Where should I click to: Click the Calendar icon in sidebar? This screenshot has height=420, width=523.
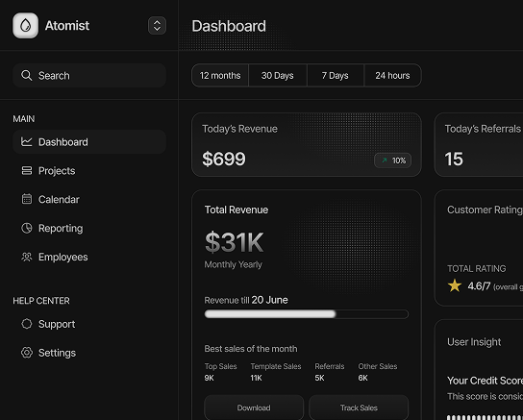[27, 199]
